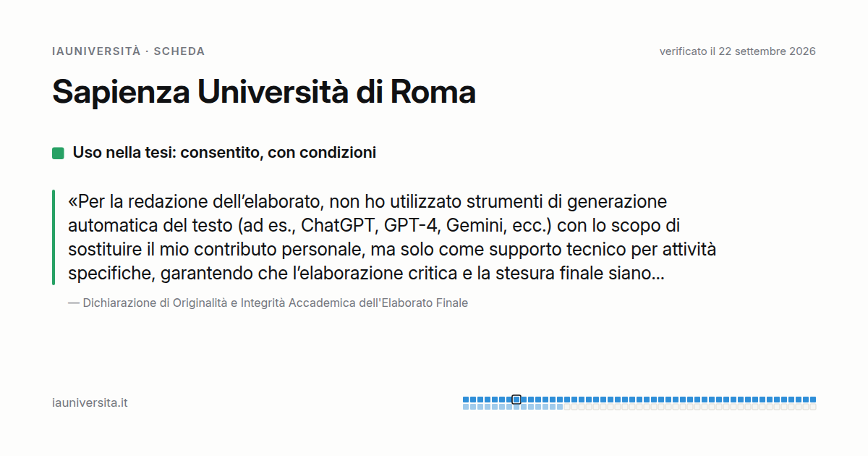This screenshot has width=868, height=456.
Task: Click the 'Sapienza Università di Roma' heading
Action: tap(264, 92)
